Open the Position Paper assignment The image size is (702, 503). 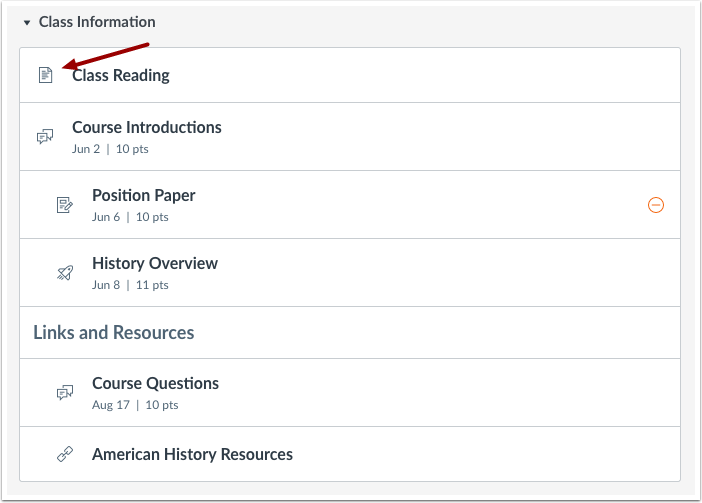(x=144, y=196)
